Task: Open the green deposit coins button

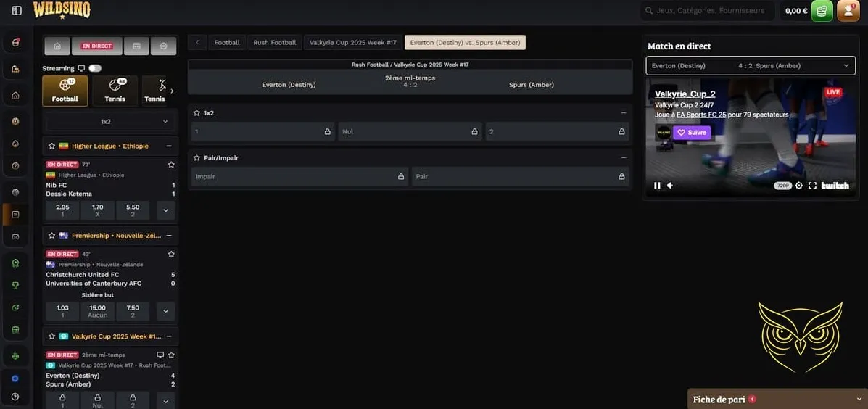Action: [x=822, y=11]
